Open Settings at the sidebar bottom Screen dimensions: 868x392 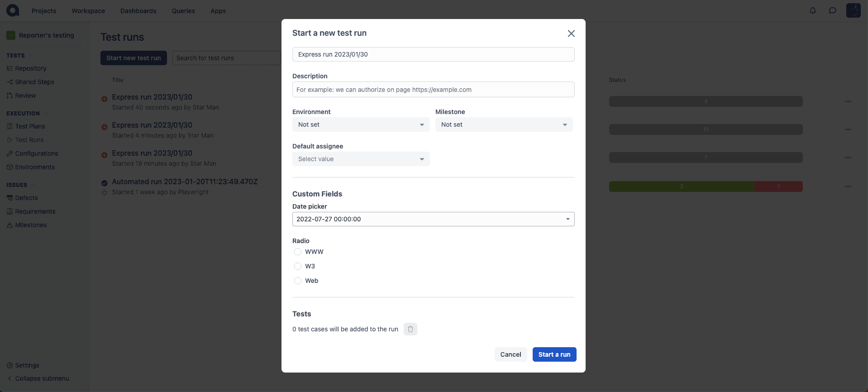click(27, 365)
